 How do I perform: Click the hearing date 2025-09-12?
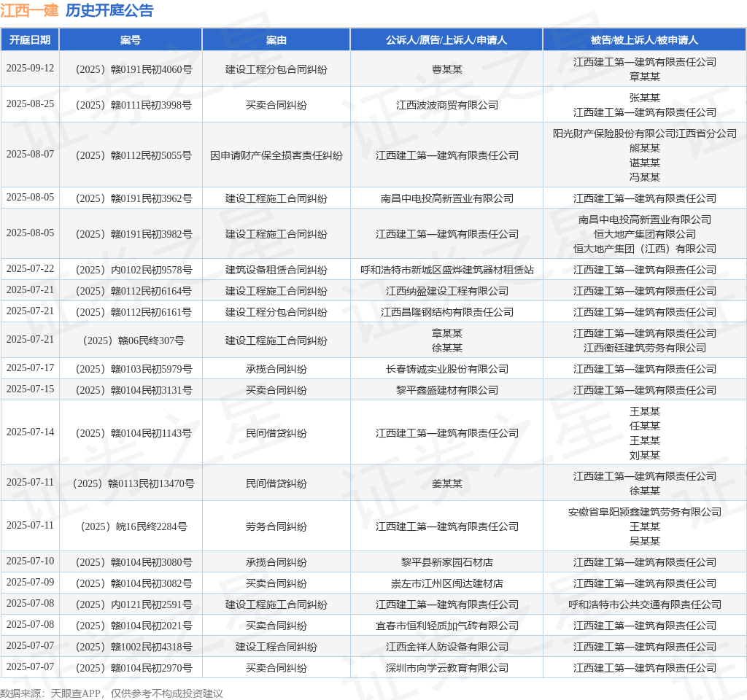click(x=30, y=68)
